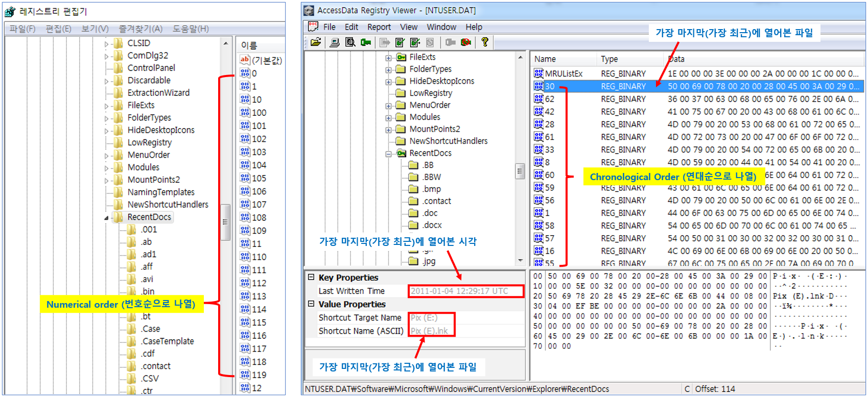Click the binary value icon beside MRUListEx
The height and width of the screenshot is (398, 868).
538,73
